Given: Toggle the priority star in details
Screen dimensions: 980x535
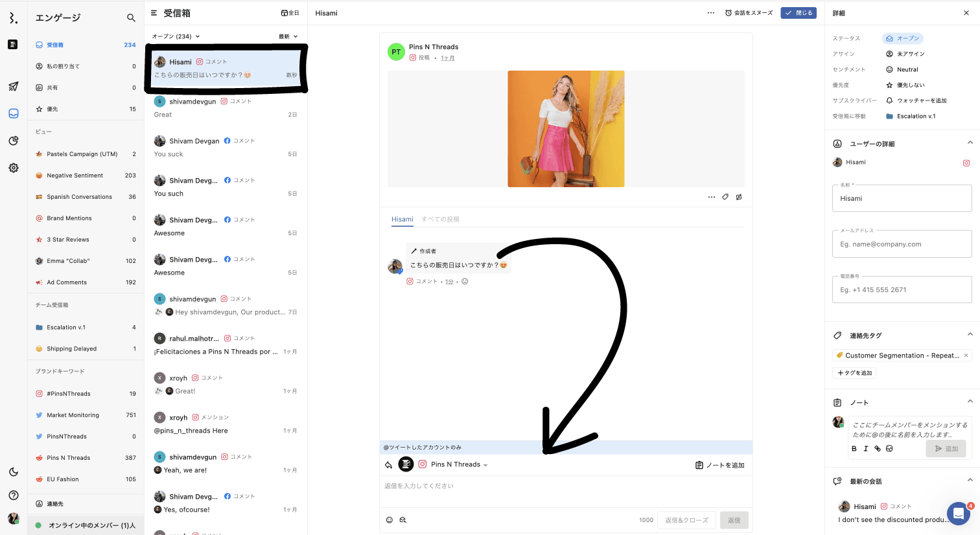Looking at the screenshot, I should click(889, 85).
